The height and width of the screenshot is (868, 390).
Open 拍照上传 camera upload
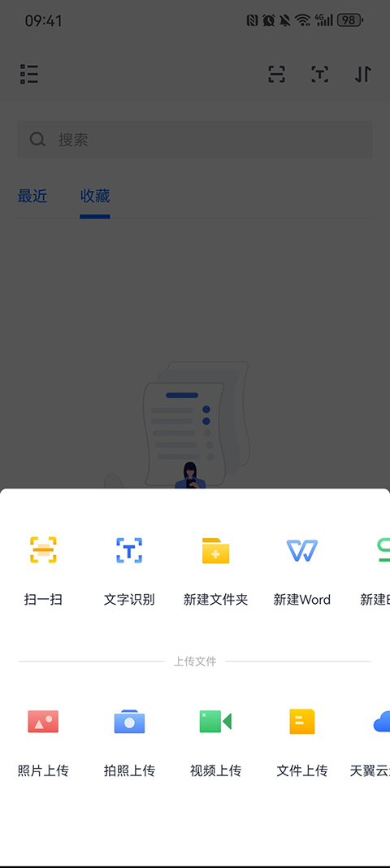[129, 722]
